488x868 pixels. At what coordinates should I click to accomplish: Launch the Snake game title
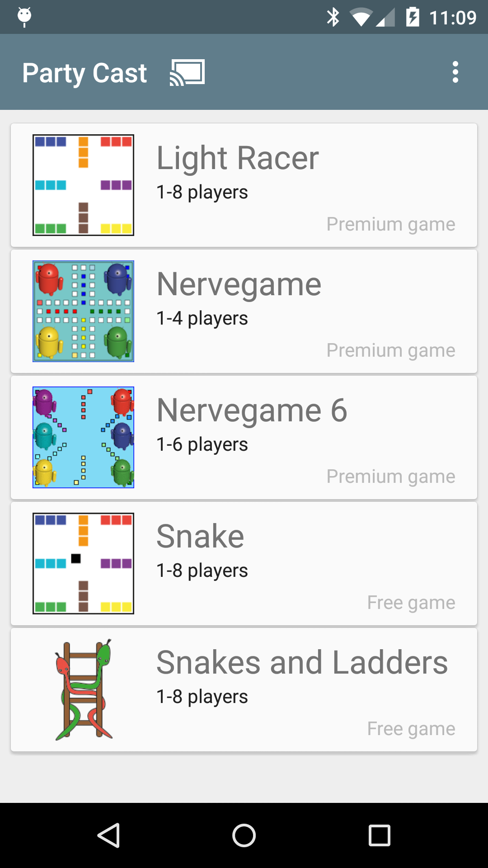(x=200, y=537)
